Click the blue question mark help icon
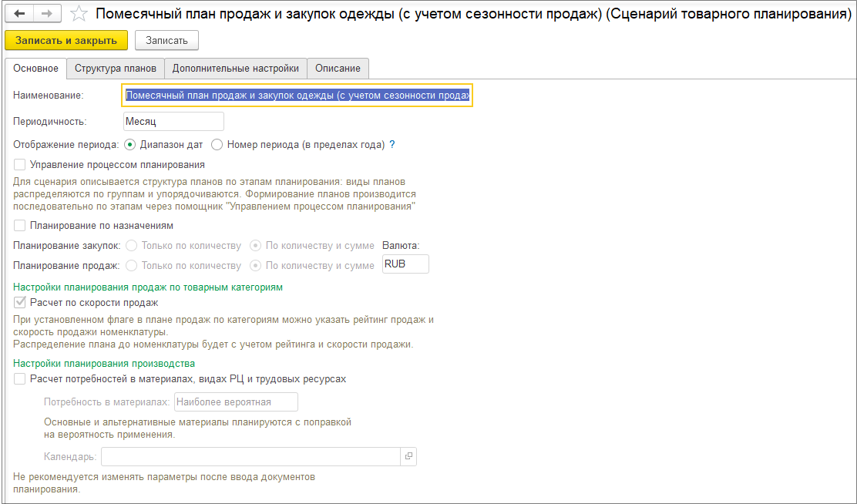This screenshot has height=504, width=857. pyautogui.click(x=392, y=144)
